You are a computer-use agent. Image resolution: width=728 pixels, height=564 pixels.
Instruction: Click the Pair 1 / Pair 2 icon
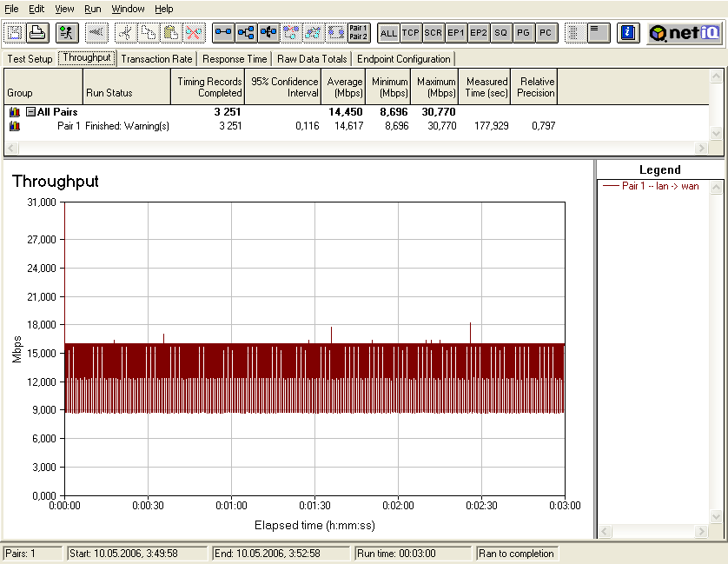point(358,33)
